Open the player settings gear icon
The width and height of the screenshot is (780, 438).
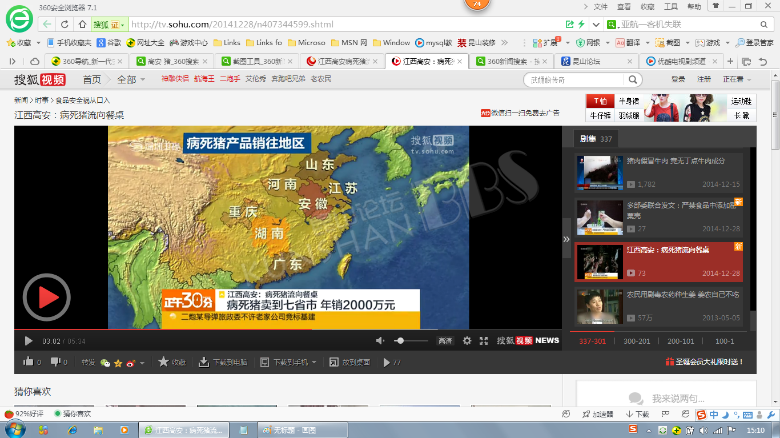click(466, 341)
